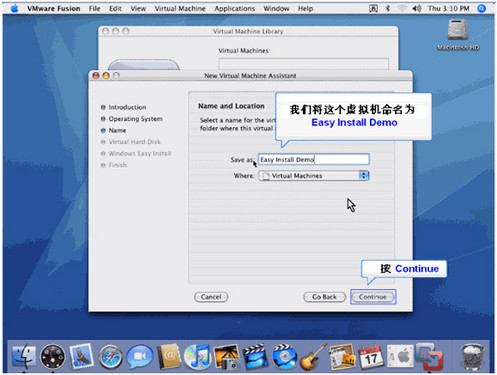Open Address Book from the Dock
This screenshot has width=497, height=375.
(169, 356)
